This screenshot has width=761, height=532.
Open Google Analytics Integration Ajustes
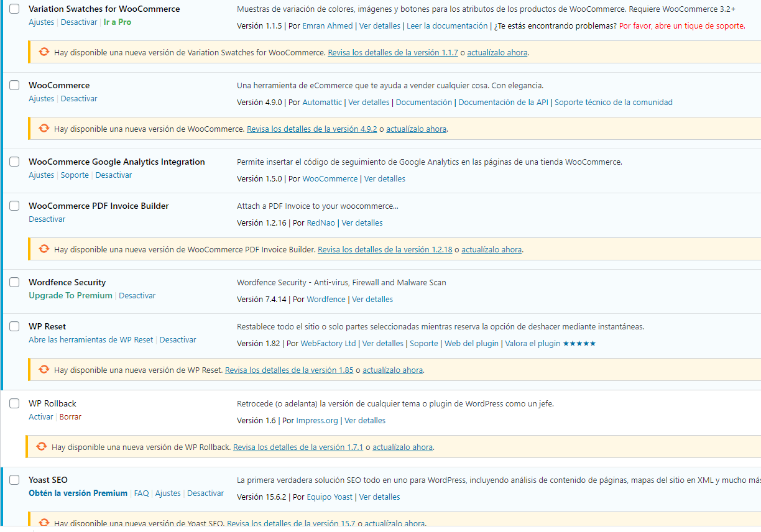tap(41, 175)
